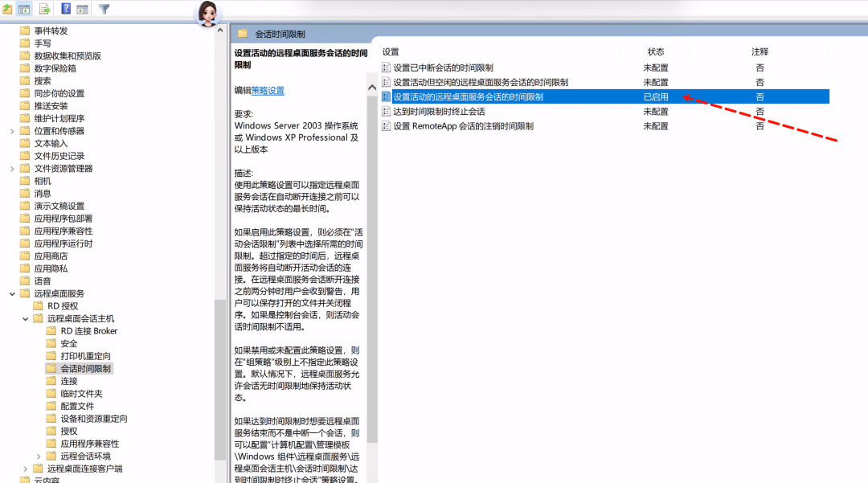
Task: Select the 远程会话环境 tree folder
Action: tap(85, 456)
